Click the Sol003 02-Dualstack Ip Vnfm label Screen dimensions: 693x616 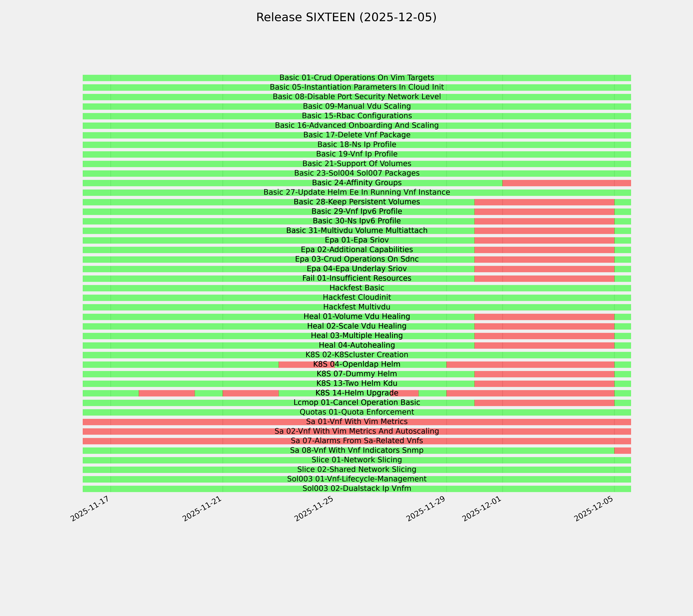tap(357, 489)
